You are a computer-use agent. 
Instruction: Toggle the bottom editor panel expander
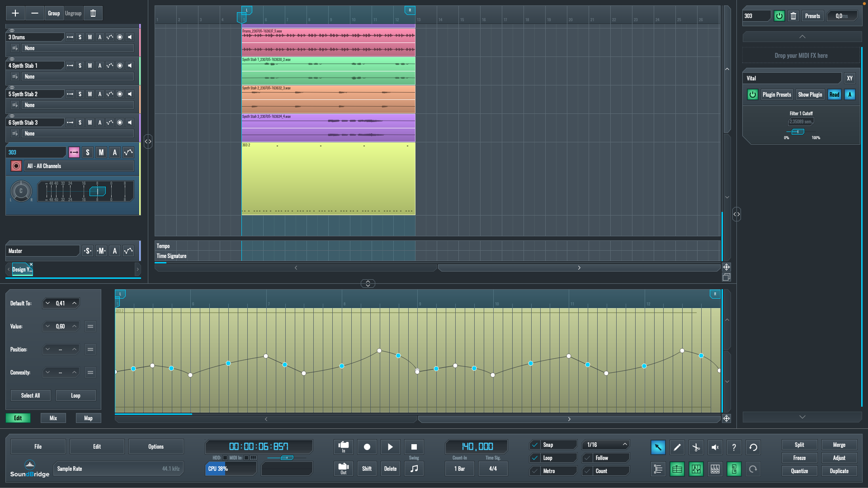pyautogui.click(x=368, y=283)
